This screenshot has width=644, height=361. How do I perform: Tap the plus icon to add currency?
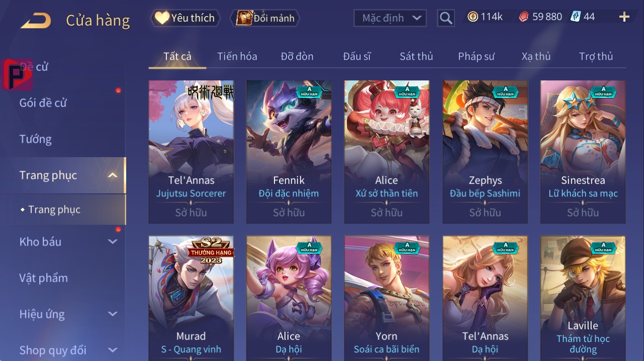[624, 17]
